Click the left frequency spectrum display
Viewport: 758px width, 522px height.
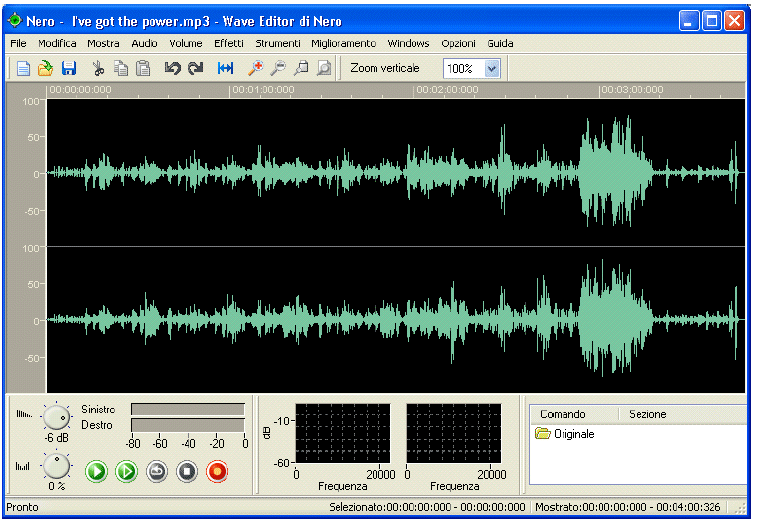pos(342,434)
